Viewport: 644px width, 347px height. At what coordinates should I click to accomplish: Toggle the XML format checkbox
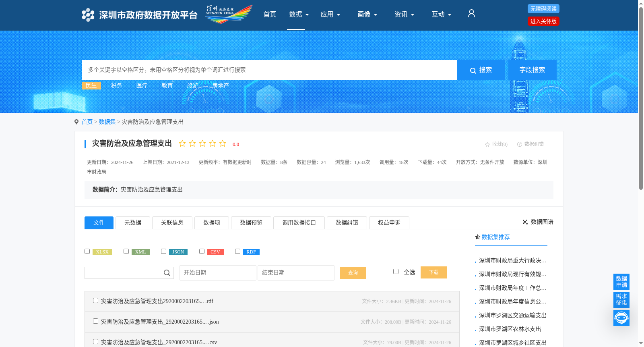[126, 251]
